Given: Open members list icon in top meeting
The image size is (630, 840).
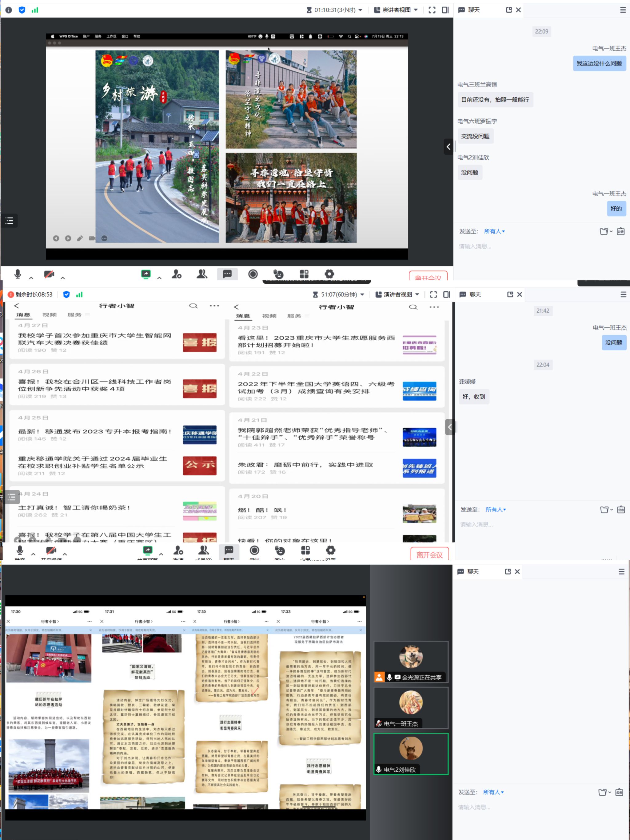Looking at the screenshot, I should (x=202, y=274).
